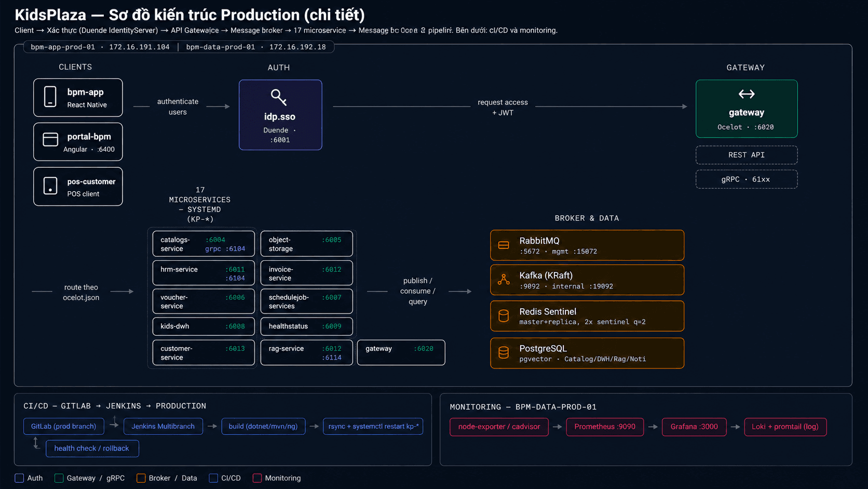Click the key icon in idp.sso box
Image resolution: width=868 pixels, height=489 pixels.
coord(279,97)
